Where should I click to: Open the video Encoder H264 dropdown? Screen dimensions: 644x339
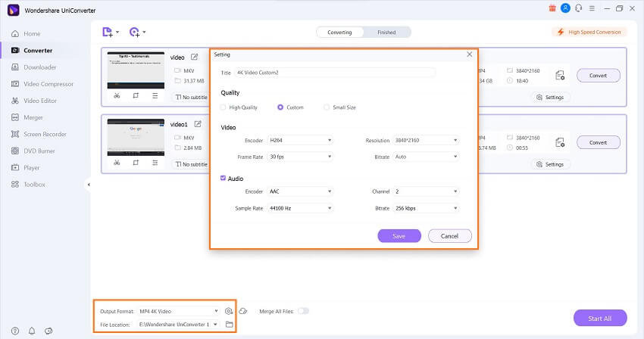300,140
